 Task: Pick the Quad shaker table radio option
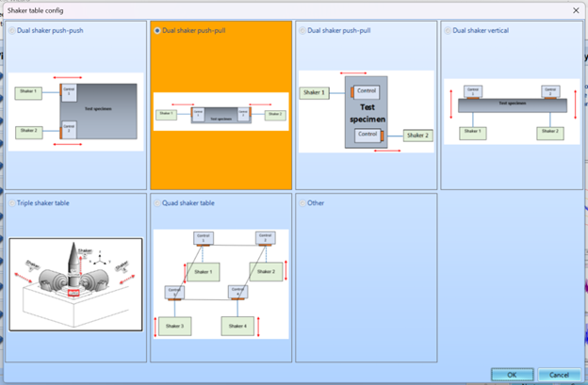click(x=157, y=202)
